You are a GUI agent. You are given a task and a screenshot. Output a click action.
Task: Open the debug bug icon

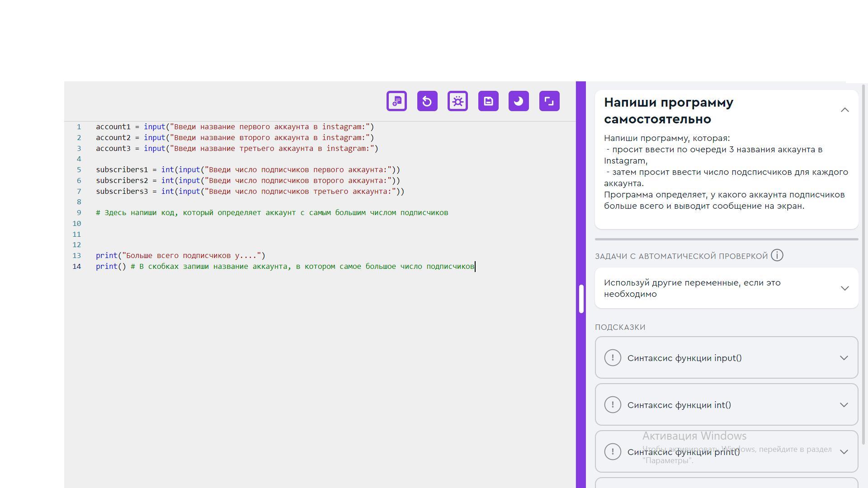pos(458,101)
